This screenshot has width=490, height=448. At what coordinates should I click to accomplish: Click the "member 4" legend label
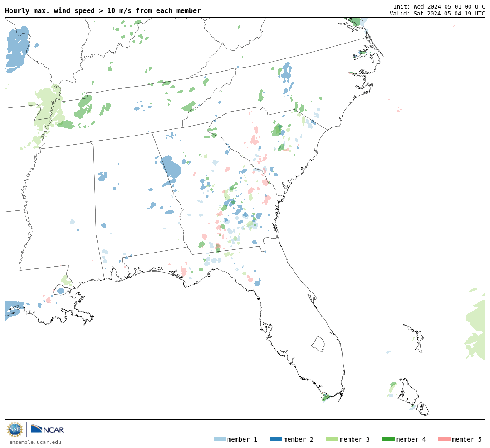411,439
